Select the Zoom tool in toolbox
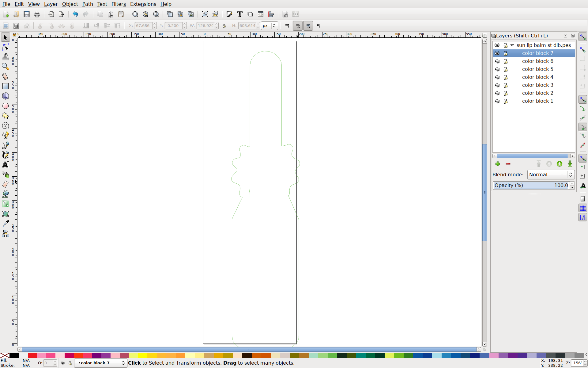The width and height of the screenshot is (588, 368). click(5, 67)
